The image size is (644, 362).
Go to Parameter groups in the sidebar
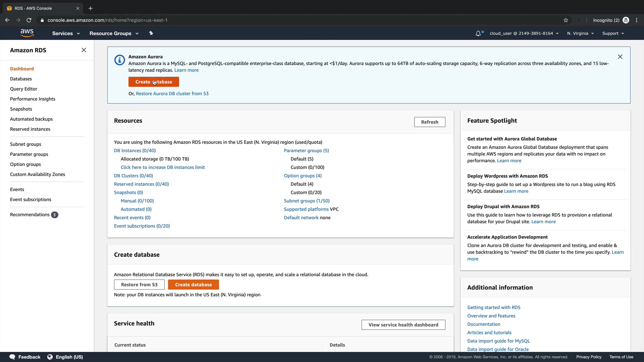click(x=29, y=154)
